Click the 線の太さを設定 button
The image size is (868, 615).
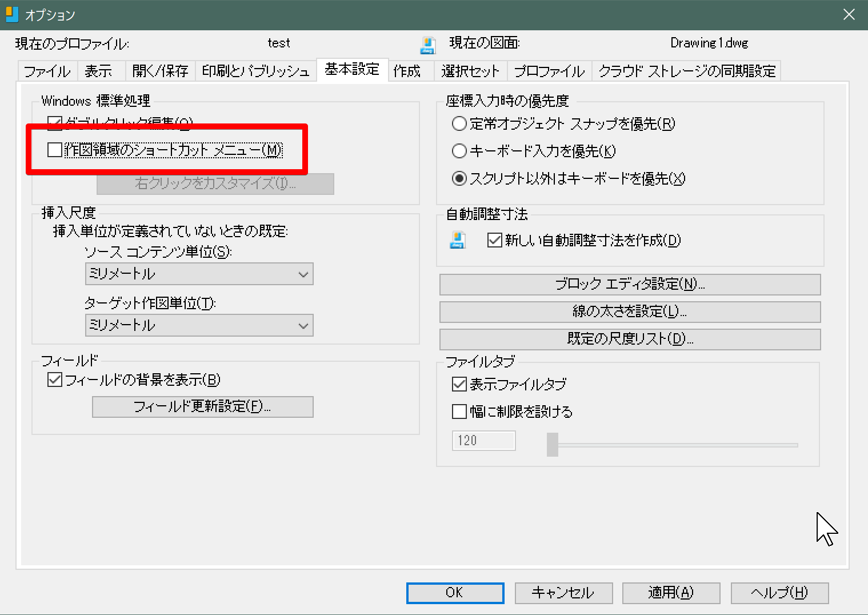[630, 312]
